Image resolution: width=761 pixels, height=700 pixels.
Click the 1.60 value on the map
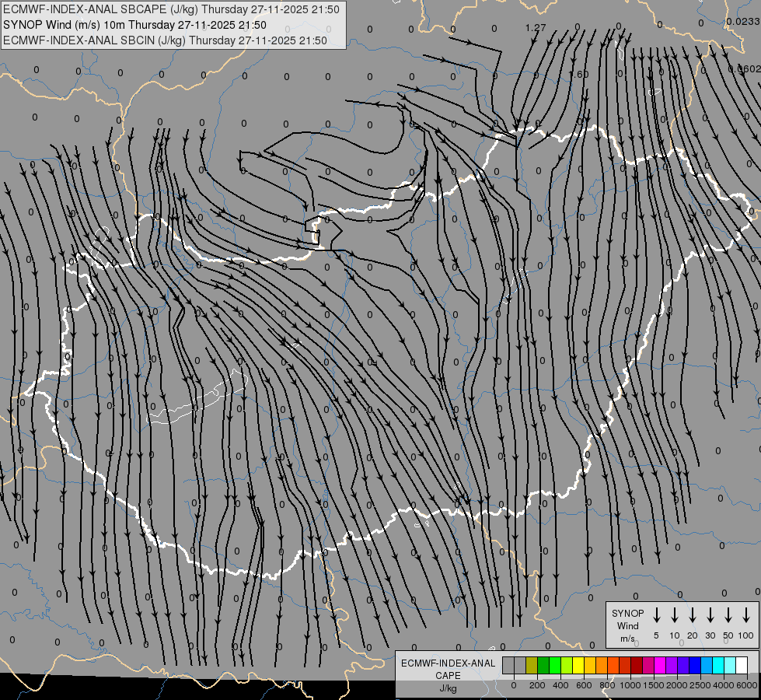click(x=579, y=75)
